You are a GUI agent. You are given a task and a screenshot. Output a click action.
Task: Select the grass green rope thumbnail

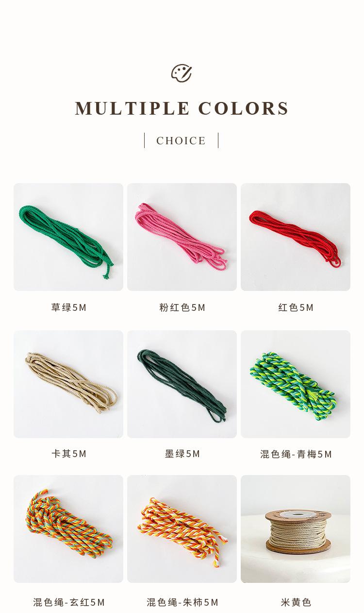coord(68,237)
